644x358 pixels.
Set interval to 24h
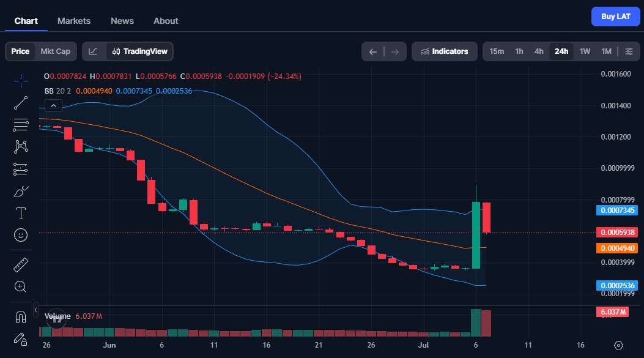561,51
